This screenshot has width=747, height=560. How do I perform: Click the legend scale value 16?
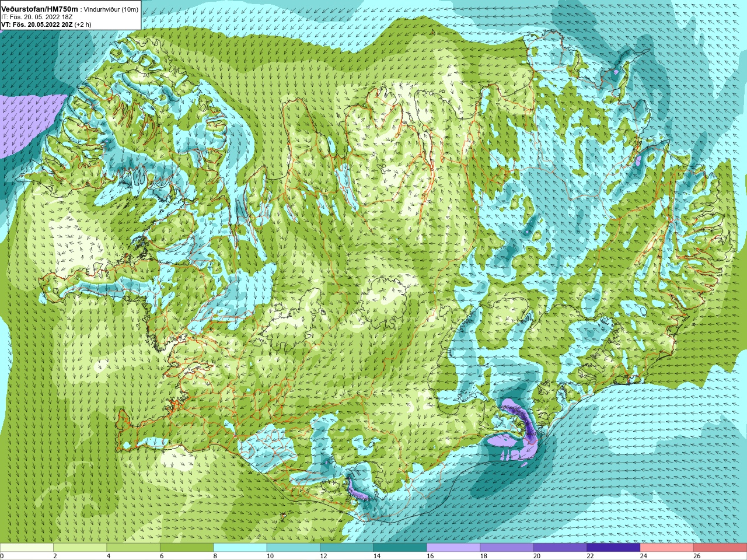pyautogui.click(x=430, y=556)
